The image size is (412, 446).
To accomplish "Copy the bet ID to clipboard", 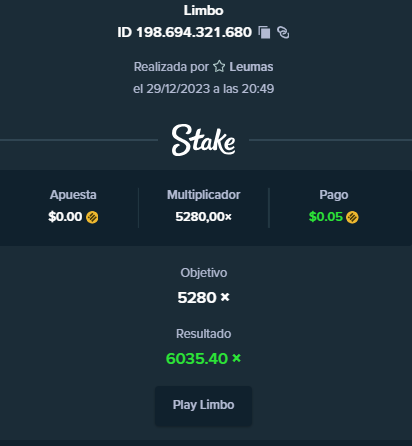I will pyautogui.click(x=264, y=32).
